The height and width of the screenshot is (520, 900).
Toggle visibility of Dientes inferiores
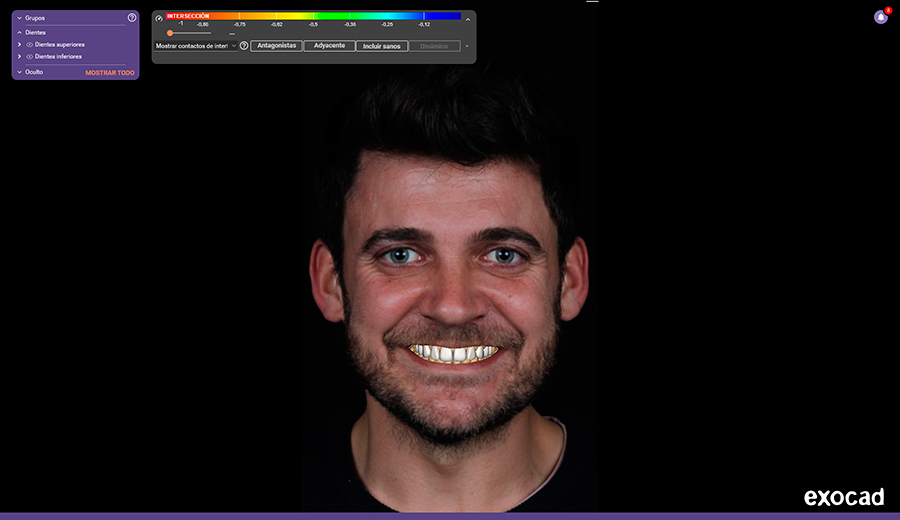pyautogui.click(x=30, y=57)
